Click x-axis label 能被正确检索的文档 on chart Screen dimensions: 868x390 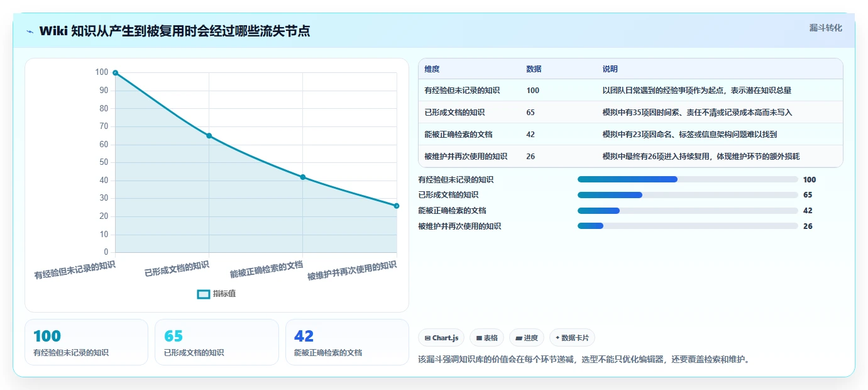click(266, 269)
